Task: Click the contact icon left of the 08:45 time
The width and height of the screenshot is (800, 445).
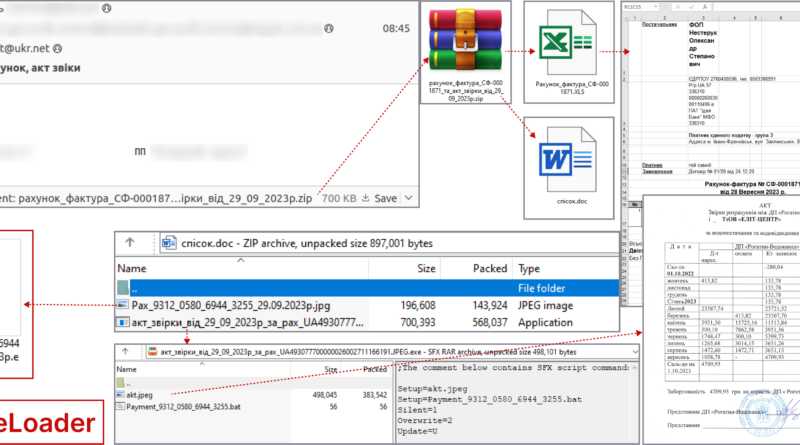Action: click(329, 29)
